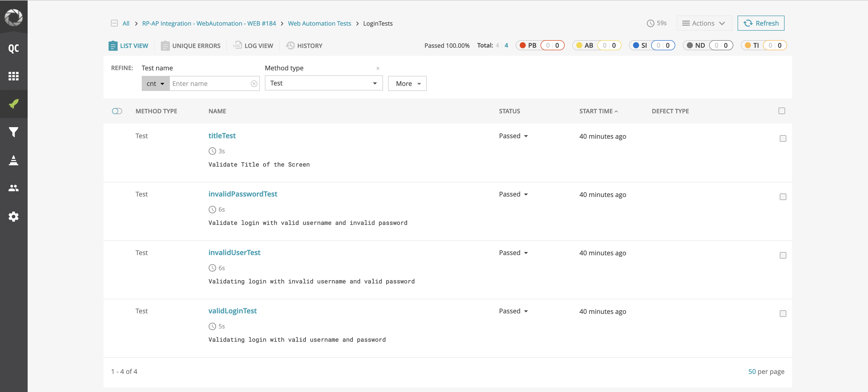Click the Refresh button
The image size is (868, 392).
tap(760, 23)
